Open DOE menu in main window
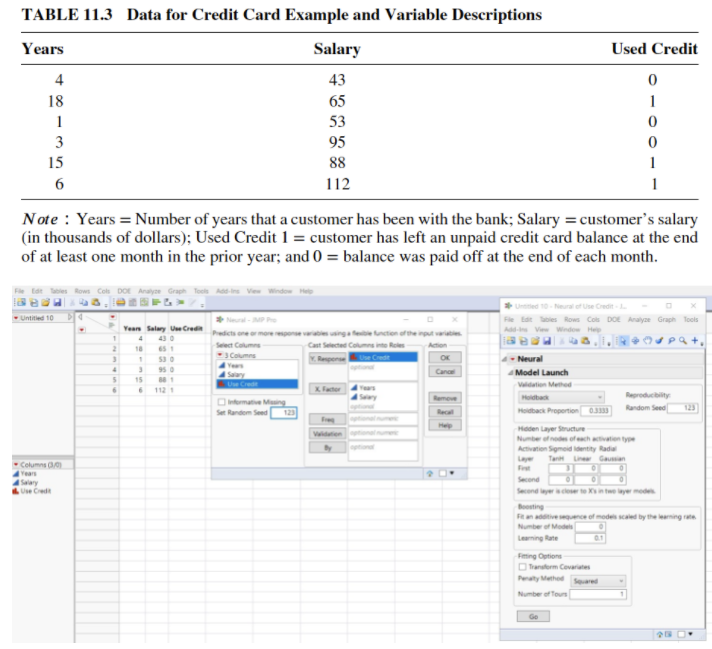Image resolution: width=712 pixels, height=649 pixels. tap(124, 291)
